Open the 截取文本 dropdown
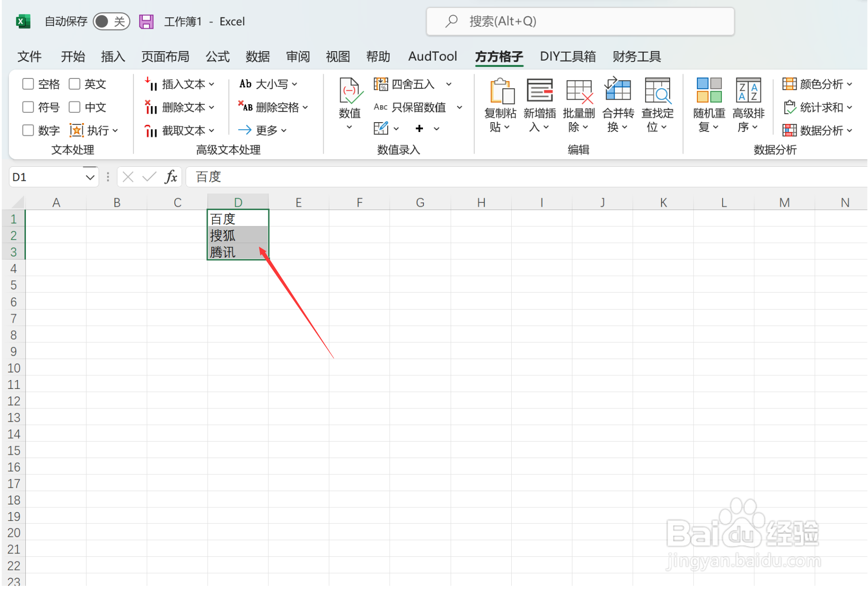The width and height of the screenshot is (868, 590). pyautogui.click(x=179, y=130)
